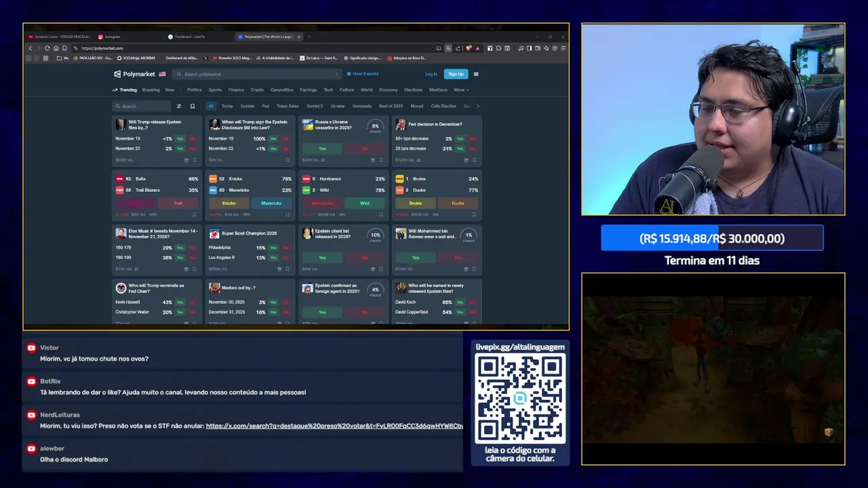Click the small Search field above market cards
Image resolution: width=868 pixels, height=488 pixels.
click(142, 106)
